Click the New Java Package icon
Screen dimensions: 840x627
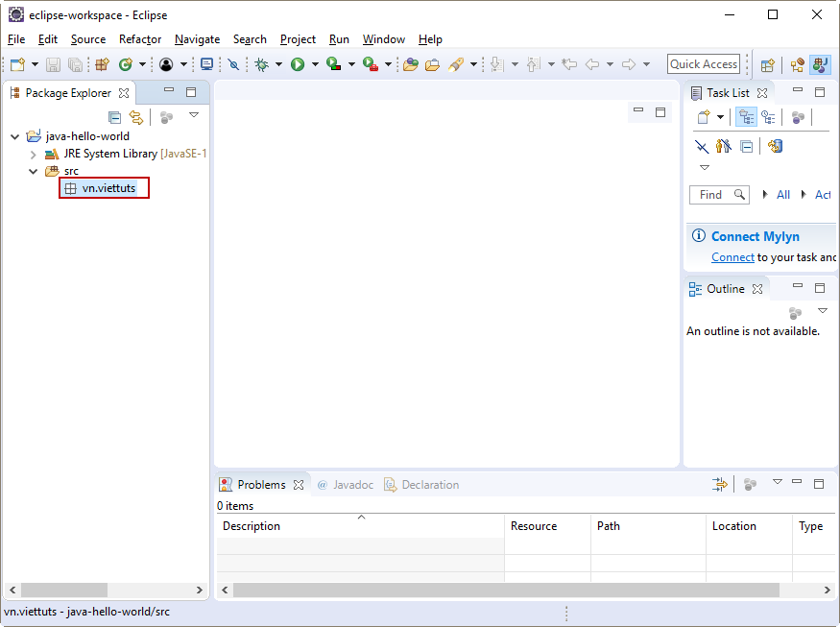click(x=102, y=65)
